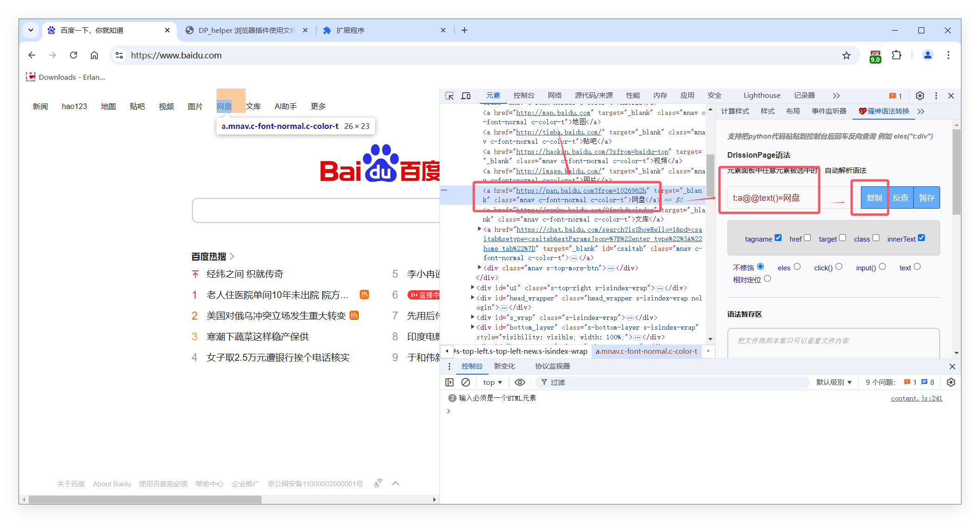Click the Baidu page footer up-arrow
The height and width of the screenshot is (523, 980).
coord(395,483)
